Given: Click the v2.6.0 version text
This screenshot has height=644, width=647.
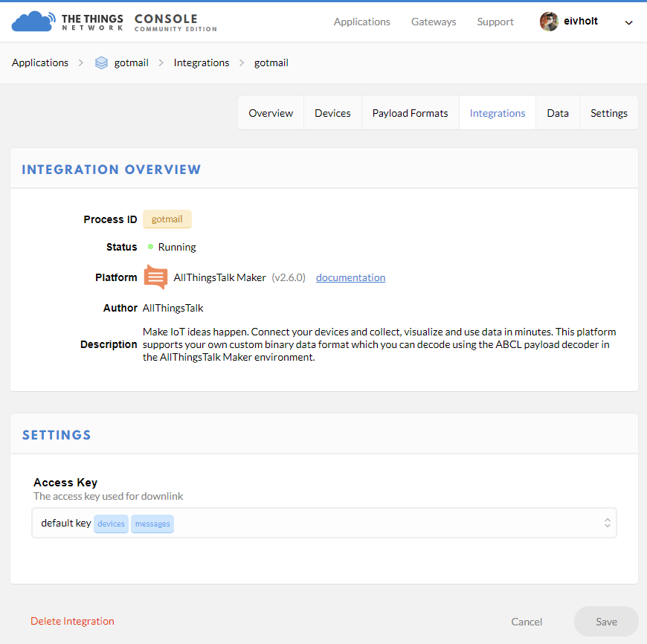Looking at the screenshot, I should click(x=289, y=277).
